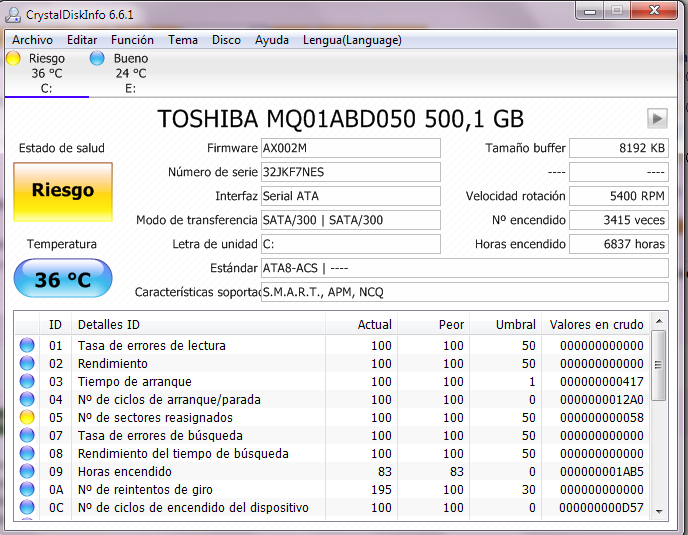Click status icon for ciclos de arranque/parada
Viewport: 688px width, 535px height.
27,399
